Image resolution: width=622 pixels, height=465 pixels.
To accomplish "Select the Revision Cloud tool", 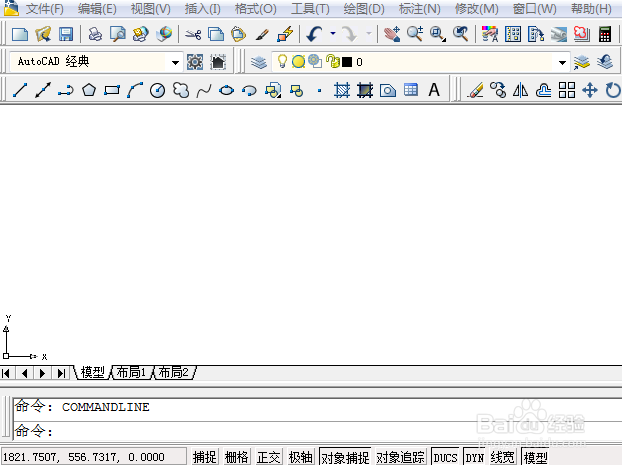I will point(181,90).
